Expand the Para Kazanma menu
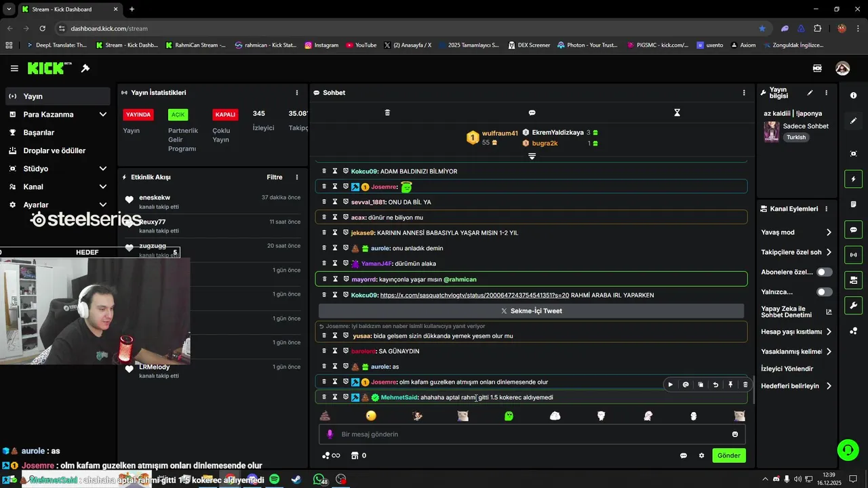This screenshot has width=868, height=488. tap(102, 115)
